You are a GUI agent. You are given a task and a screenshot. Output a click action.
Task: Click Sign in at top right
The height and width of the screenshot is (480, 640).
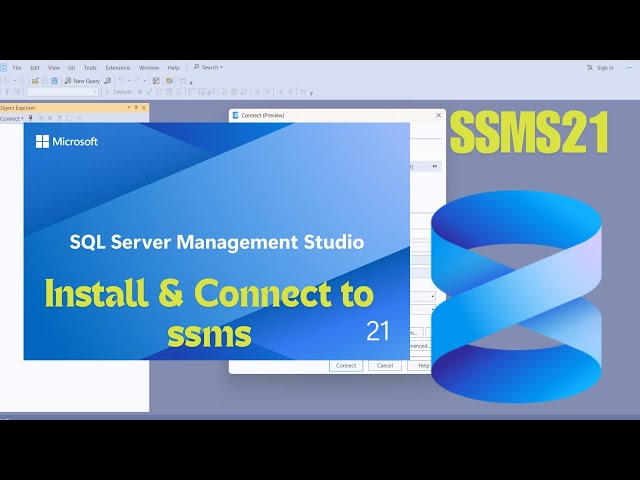[600, 68]
